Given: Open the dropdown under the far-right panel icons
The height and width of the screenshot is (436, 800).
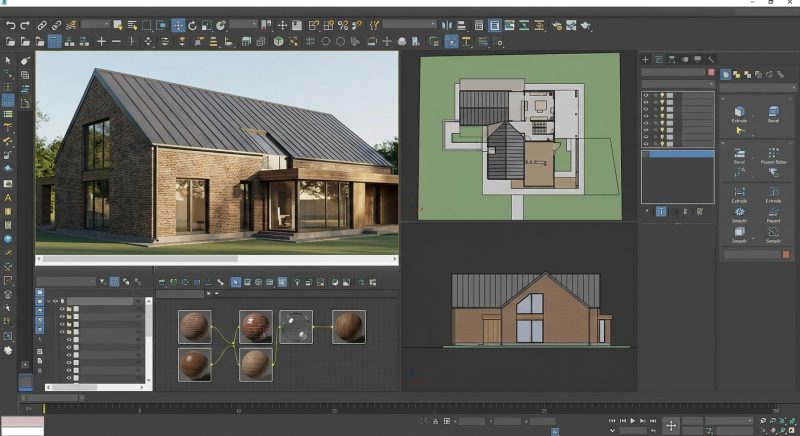Looking at the screenshot, I should tap(757, 88).
